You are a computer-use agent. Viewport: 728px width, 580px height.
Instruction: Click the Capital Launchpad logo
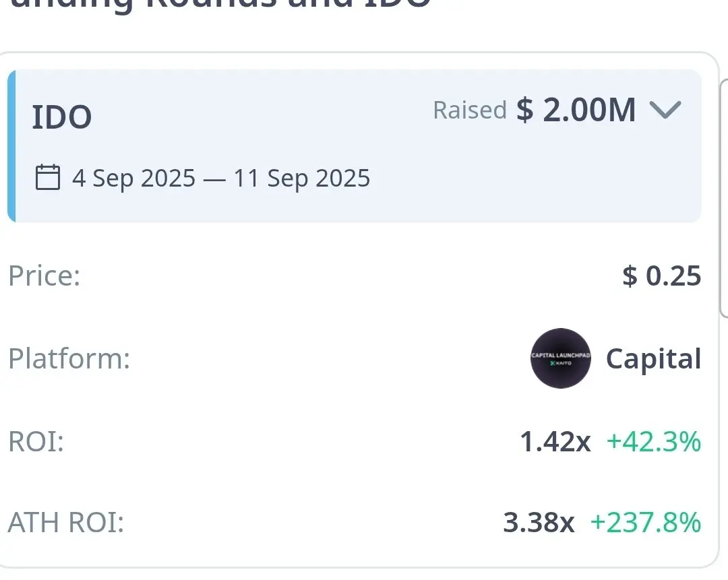(561, 358)
